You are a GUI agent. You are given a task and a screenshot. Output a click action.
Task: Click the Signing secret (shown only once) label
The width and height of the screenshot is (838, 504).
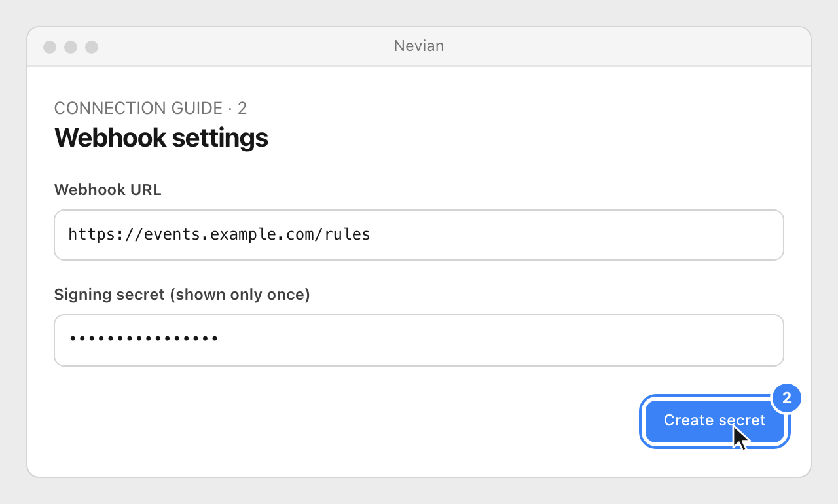point(182,295)
